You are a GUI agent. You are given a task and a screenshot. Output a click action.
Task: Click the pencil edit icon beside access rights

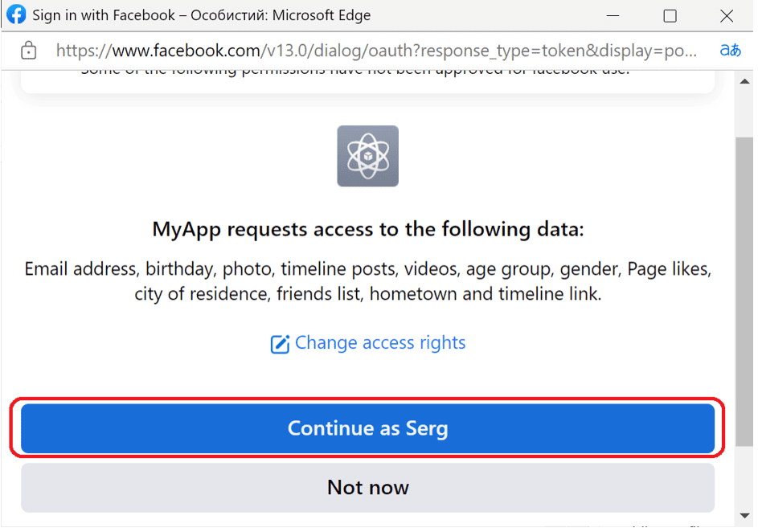pos(280,344)
